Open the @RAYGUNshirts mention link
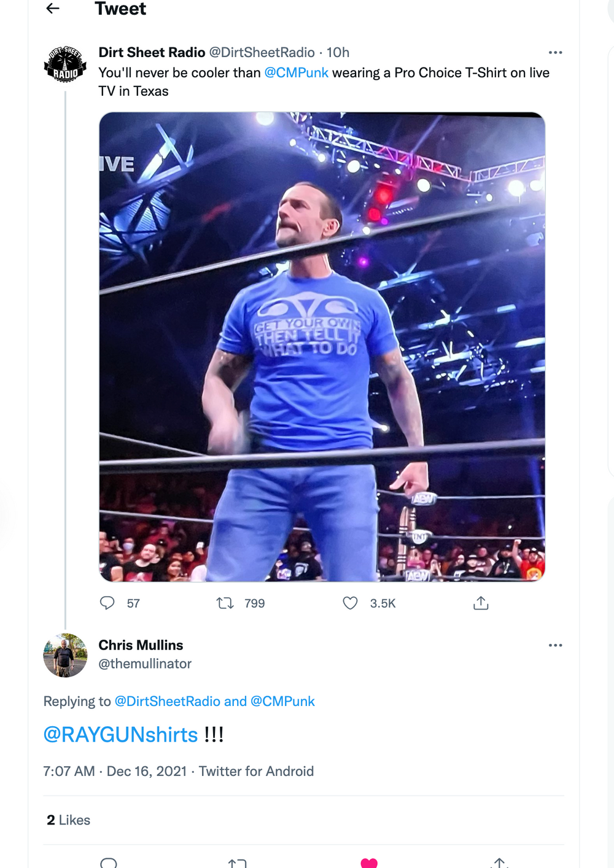This screenshot has width=614, height=868. point(120,734)
